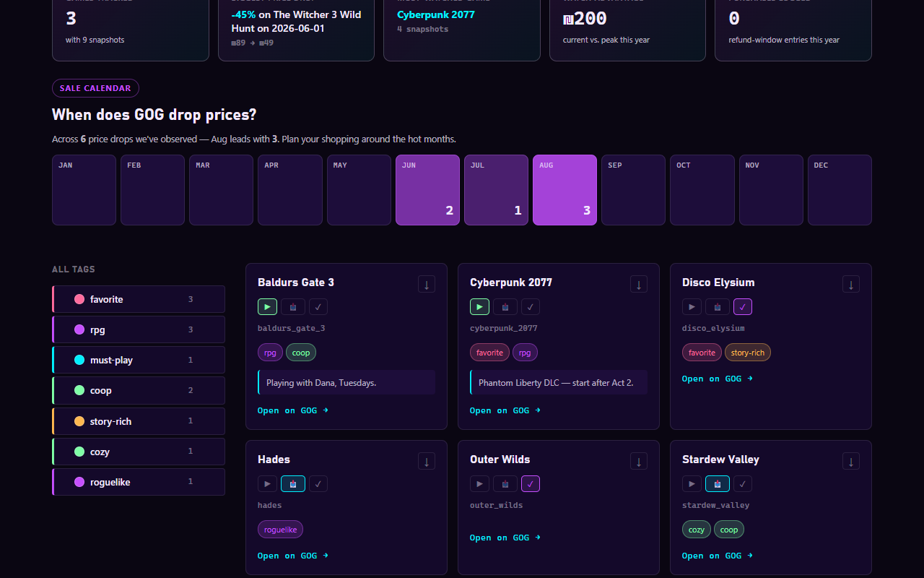
Task: Toggle completed checkmark on Disco Elysium
Action: pyautogui.click(x=743, y=307)
